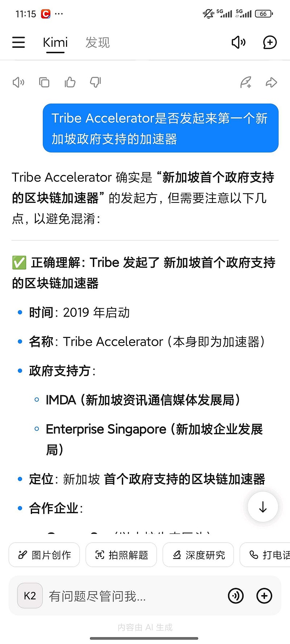Like the response with thumbs up

point(70,83)
